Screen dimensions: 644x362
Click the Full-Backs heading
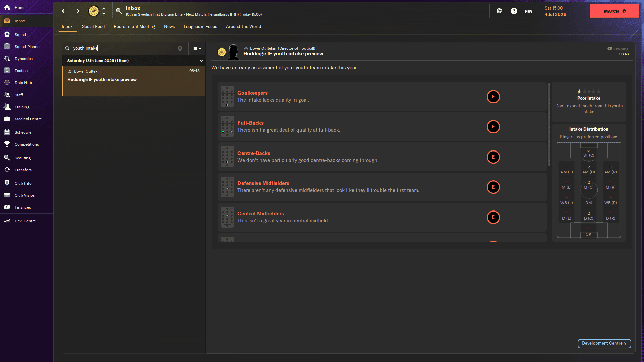(251, 123)
